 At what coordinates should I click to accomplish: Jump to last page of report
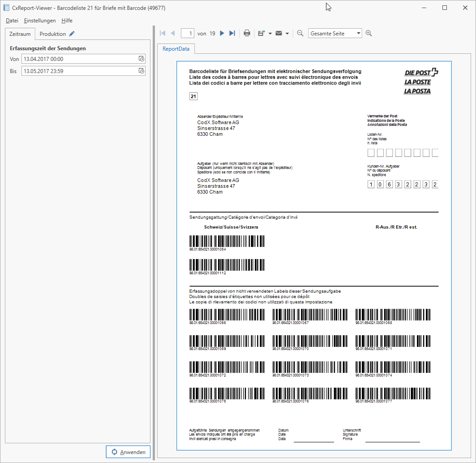tap(232, 34)
